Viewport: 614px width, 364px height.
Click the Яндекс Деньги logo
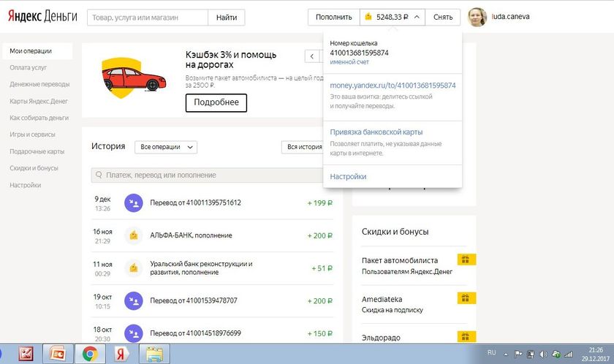[42, 16]
